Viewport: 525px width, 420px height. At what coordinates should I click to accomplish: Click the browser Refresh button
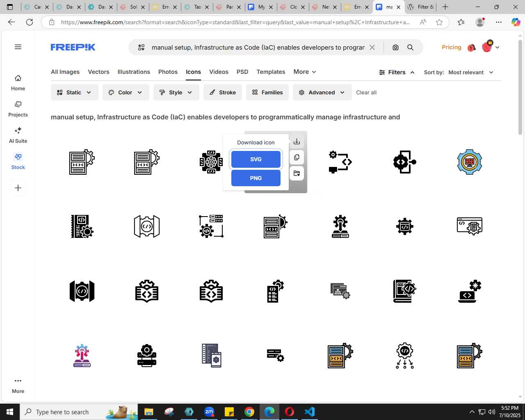point(30,22)
